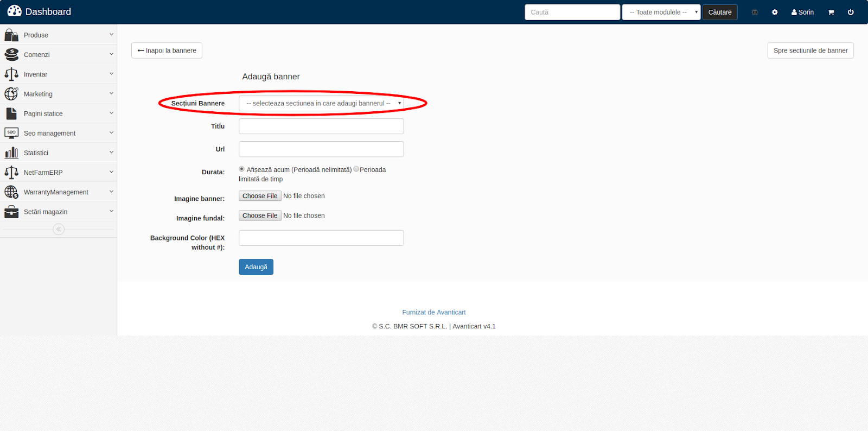
Task: Open the Inventar sidebar menu item
Action: (x=59, y=74)
